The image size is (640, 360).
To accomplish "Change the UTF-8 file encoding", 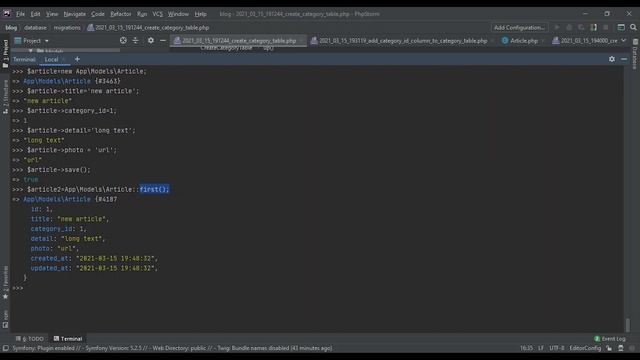I will [557, 348].
